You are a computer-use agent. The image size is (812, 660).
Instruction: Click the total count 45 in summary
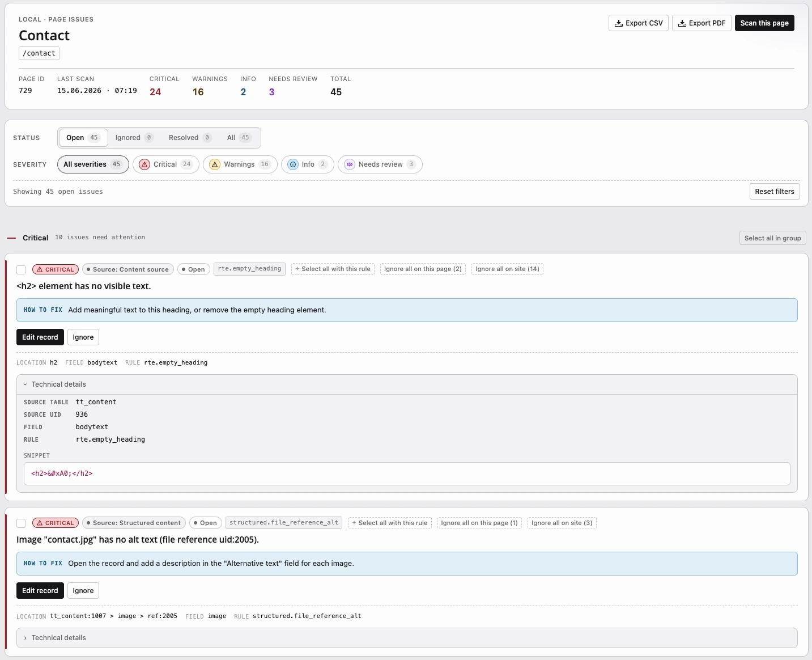[x=336, y=92]
